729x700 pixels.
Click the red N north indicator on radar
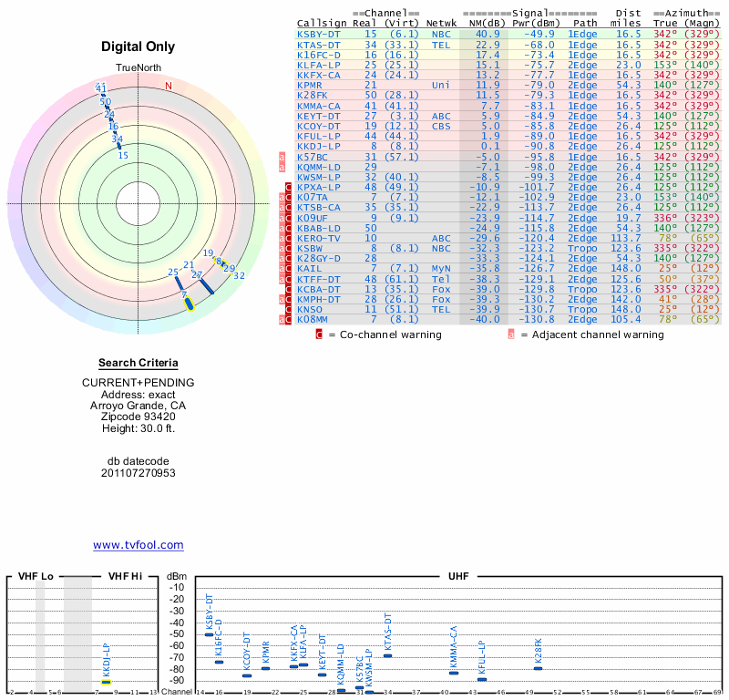coord(168,87)
